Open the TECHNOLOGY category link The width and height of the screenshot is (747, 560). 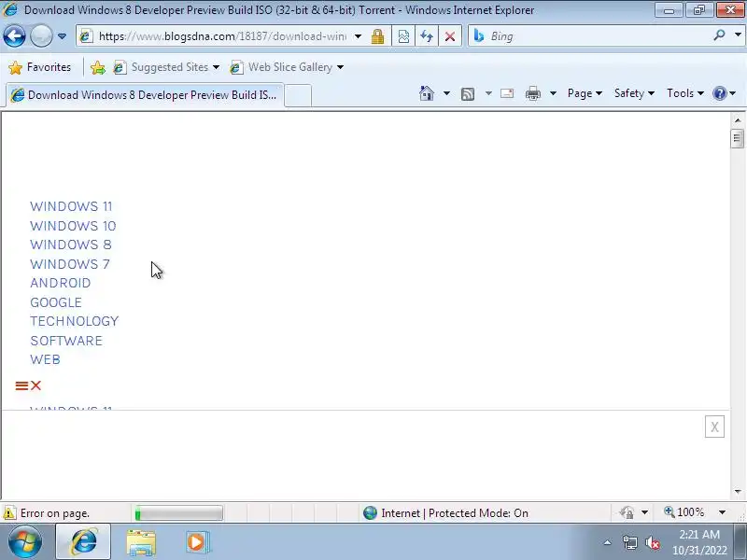(74, 321)
